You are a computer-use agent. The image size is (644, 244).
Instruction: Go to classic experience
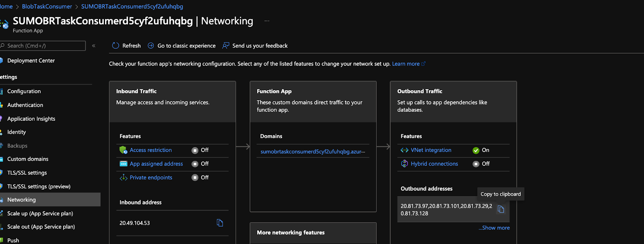point(186,46)
